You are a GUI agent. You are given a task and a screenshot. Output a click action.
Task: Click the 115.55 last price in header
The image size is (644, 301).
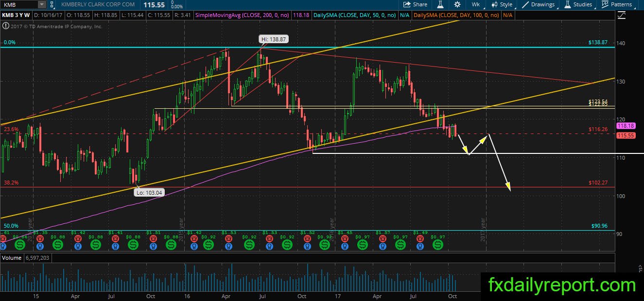pyautogui.click(x=155, y=4)
